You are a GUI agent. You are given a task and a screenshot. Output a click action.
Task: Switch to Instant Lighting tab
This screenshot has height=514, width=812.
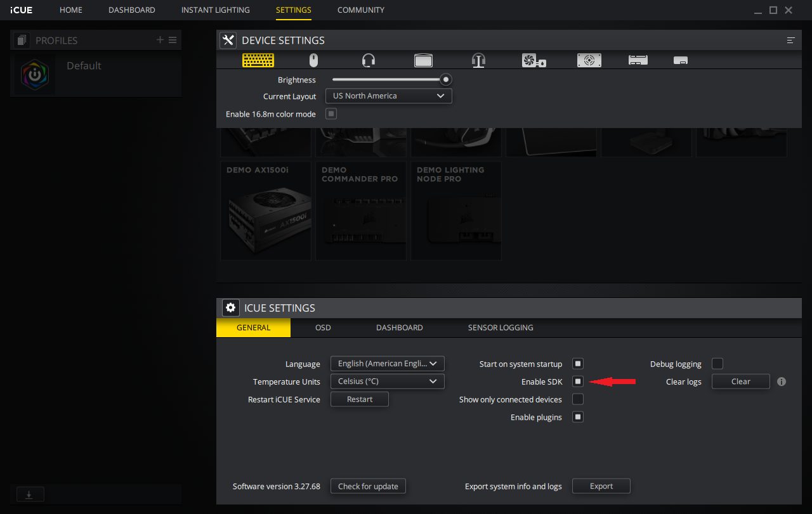(216, 10)
